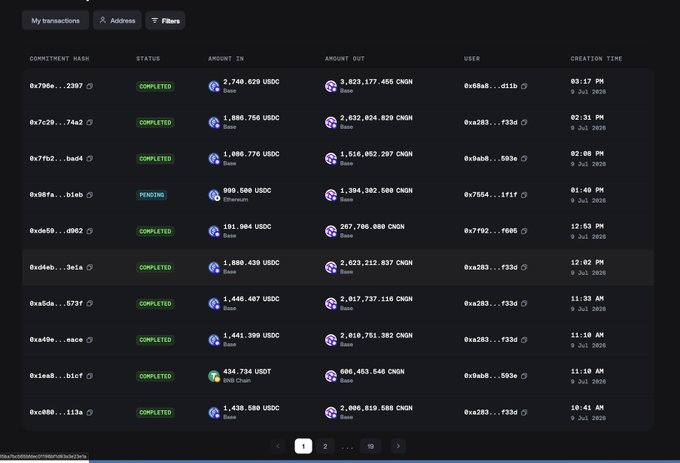Copy user address 0x7554...1f1f
This screenshot has width=680, height=463.
524,195
